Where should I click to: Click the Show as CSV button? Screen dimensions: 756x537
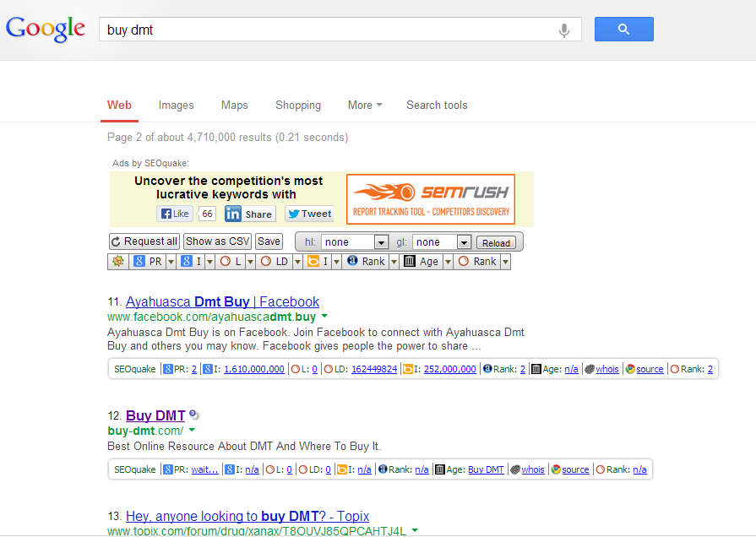(x=218, y=241)
